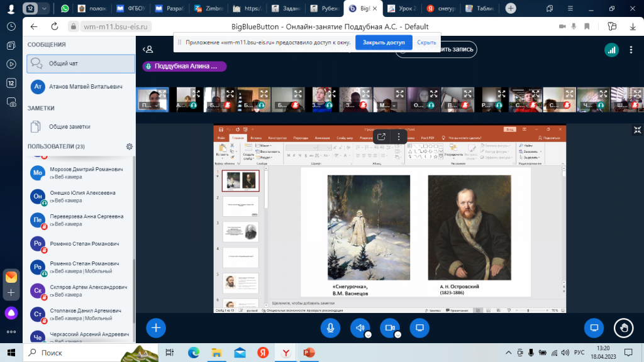
Task: Click the Скрыть link in the sharing bar
Action: (x=426, y=42)
